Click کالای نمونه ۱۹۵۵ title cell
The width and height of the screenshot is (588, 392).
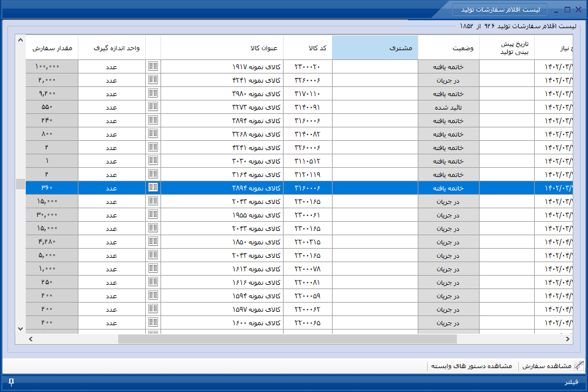pos(222,214)
